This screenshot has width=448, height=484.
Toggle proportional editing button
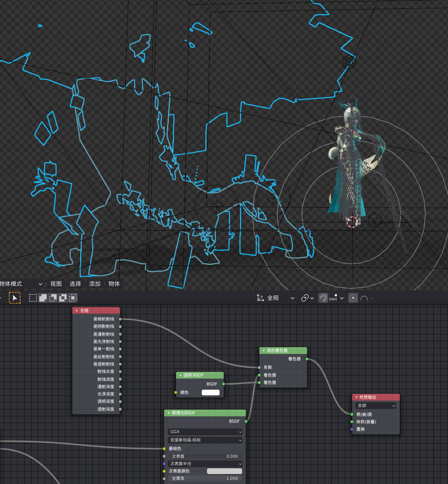[x=353, y=298]
